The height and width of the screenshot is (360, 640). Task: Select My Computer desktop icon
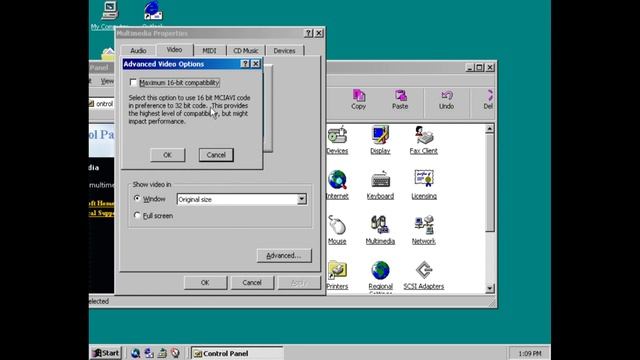point(109,15)
